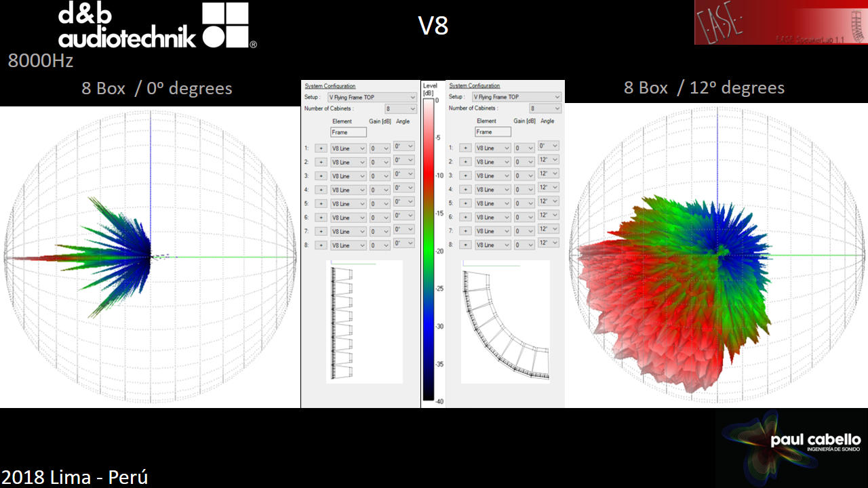The width and height of the screenshot is (868, 488).
Task: Open the Setup dropdown in the right configuration panel
Action: [517, 97]
